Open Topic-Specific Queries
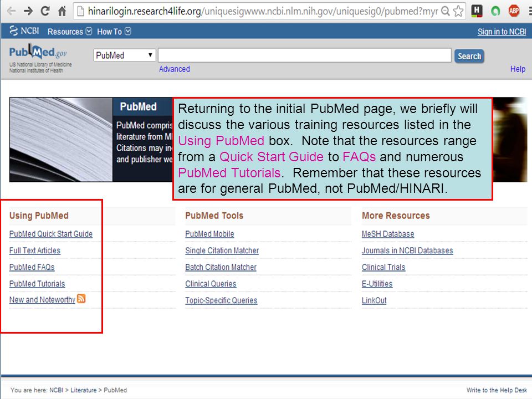 click(x=221, y=300)
